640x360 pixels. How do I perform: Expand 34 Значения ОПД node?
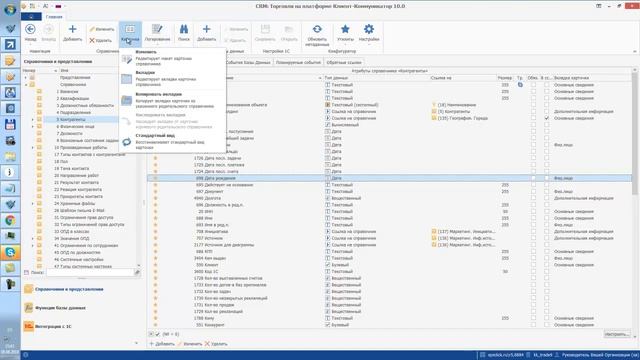(x=33, y=238)
